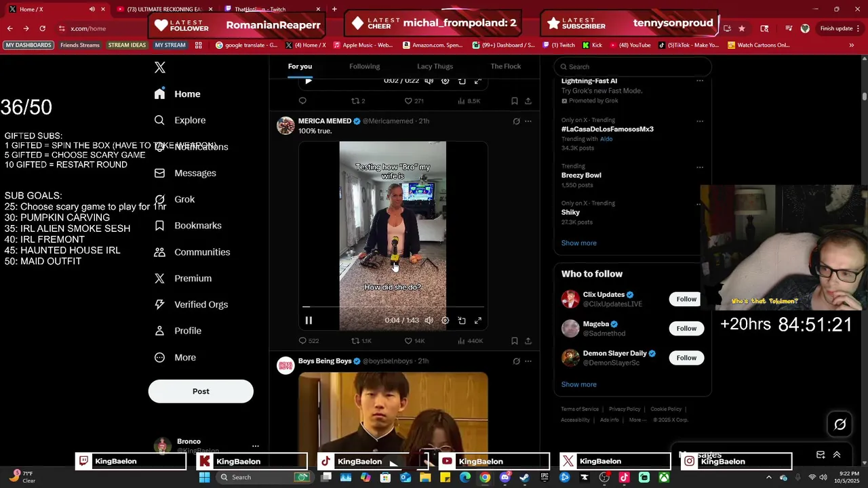Switch to The Flock tab
Screen dimensions: 868x488
point(506,66)
